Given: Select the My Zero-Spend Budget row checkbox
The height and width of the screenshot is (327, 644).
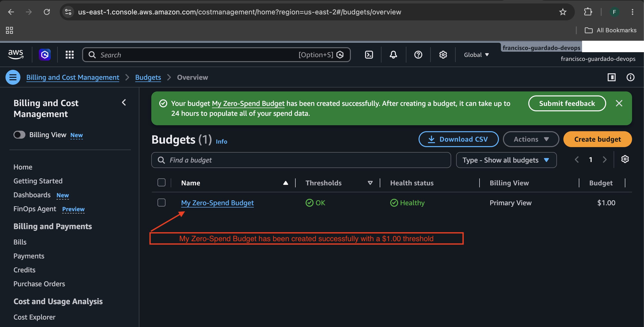Looking at the screenshot, I should point(161,203).
